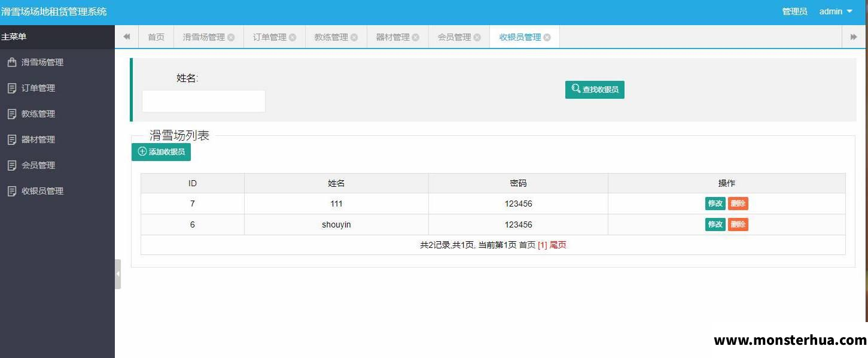Click the 滑雪场列表 section title
Viewport: 868px width, 358px height.
click(x=179, y=136)
